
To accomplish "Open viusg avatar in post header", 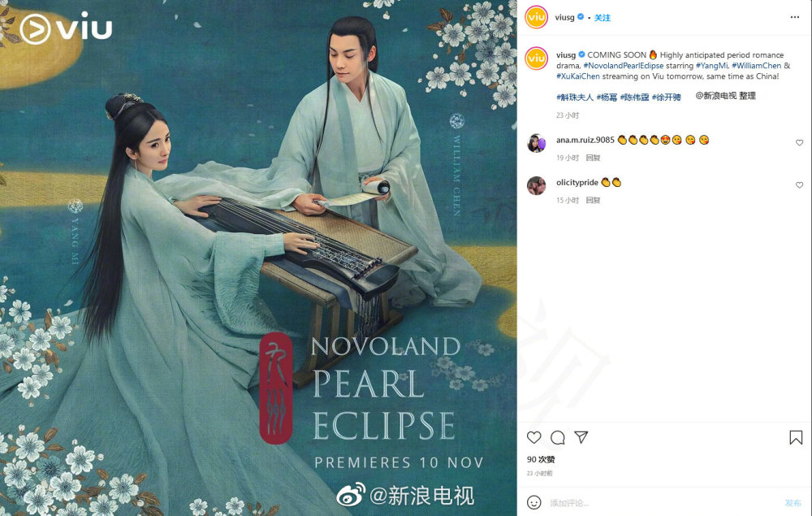I will pyautogui.click(x=537, y=17).
